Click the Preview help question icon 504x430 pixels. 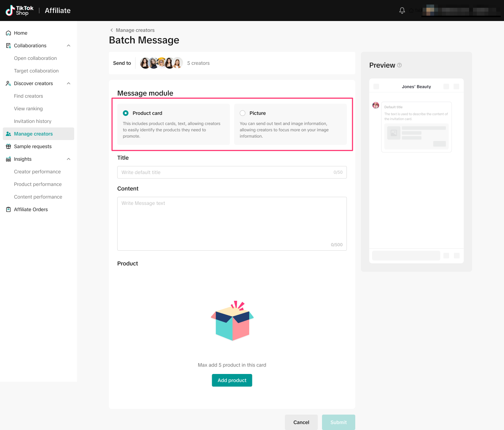(399, 65)
